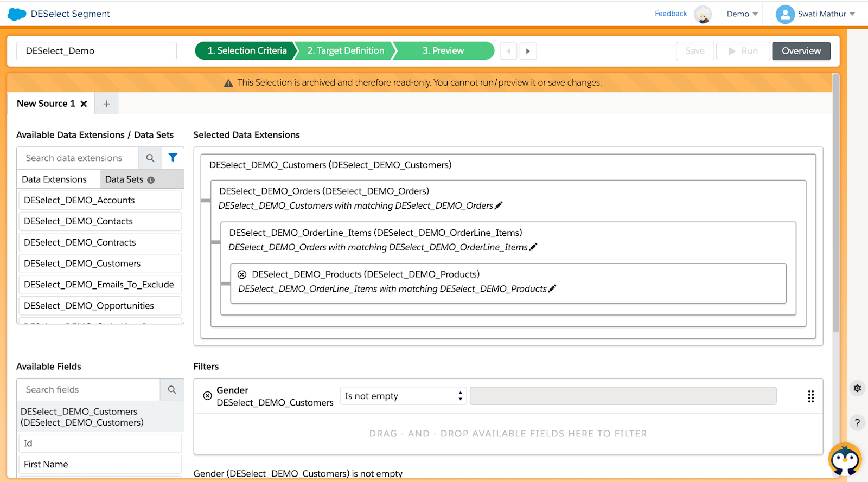This screenshot has width=868, height=482.
Task: Edit the OrderLine_Items-Products relation pencil icon
Action: pyautogui.click(x=552, y=289)
